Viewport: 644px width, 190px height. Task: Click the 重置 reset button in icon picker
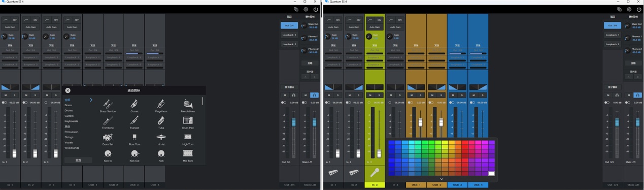(78, 160)
